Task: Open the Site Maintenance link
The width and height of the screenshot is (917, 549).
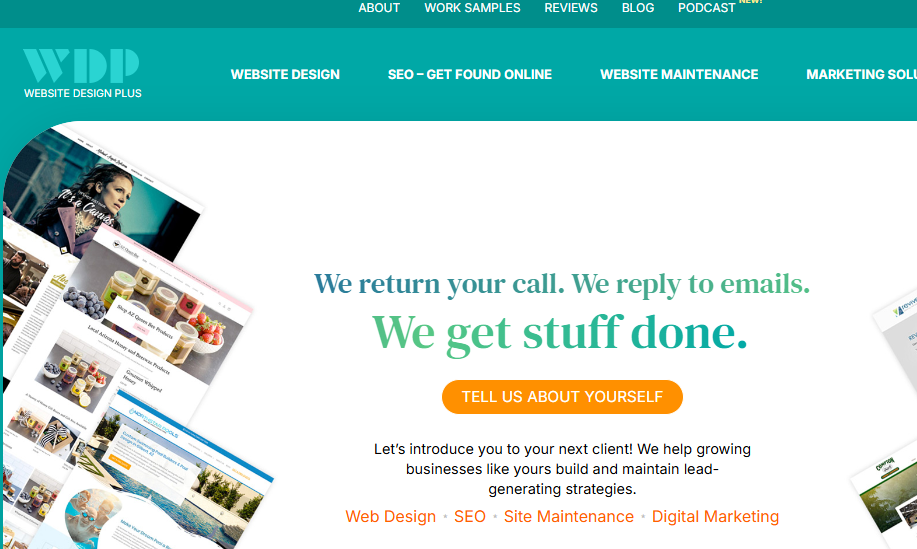Action: click(x=568, y=516)
